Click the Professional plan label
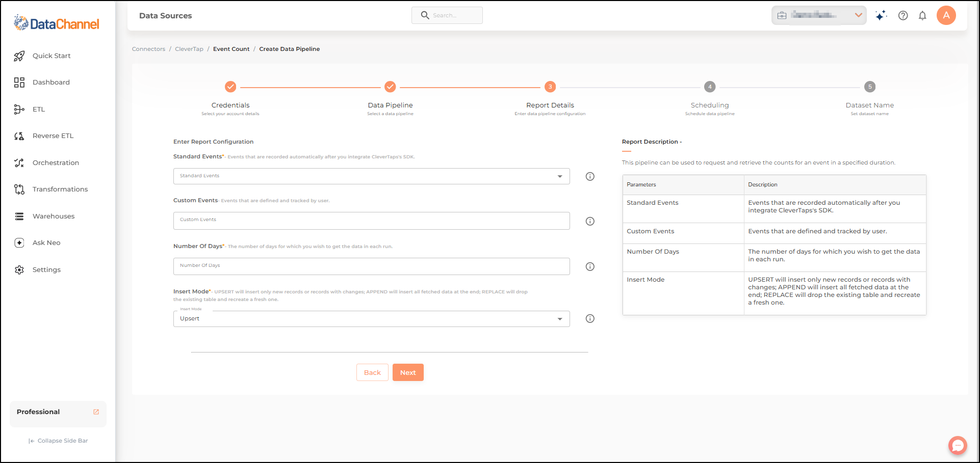The height and width of the screenshot is (463, 980). (x=38, y=412)
